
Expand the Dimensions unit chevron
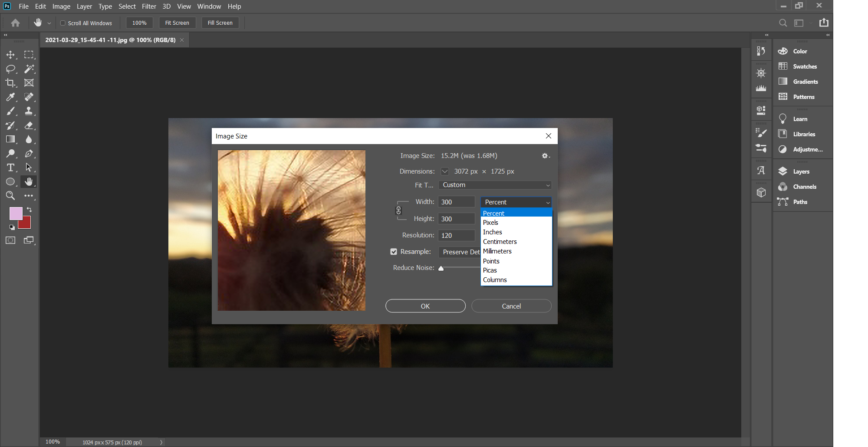tap(445, 171)
